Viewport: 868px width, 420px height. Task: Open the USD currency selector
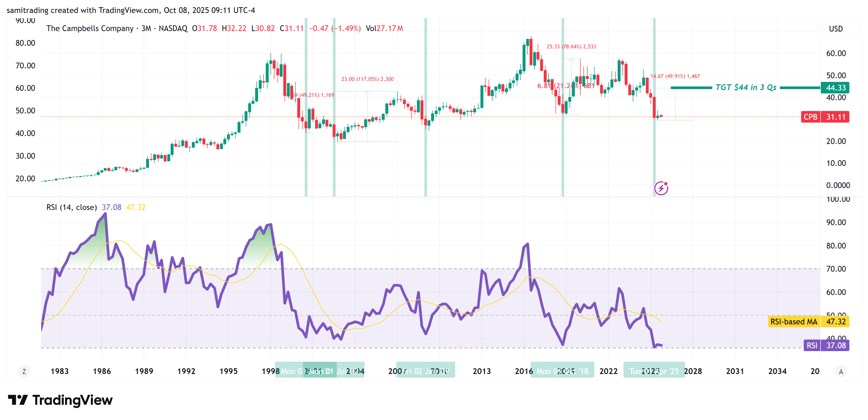click(840, 29)
